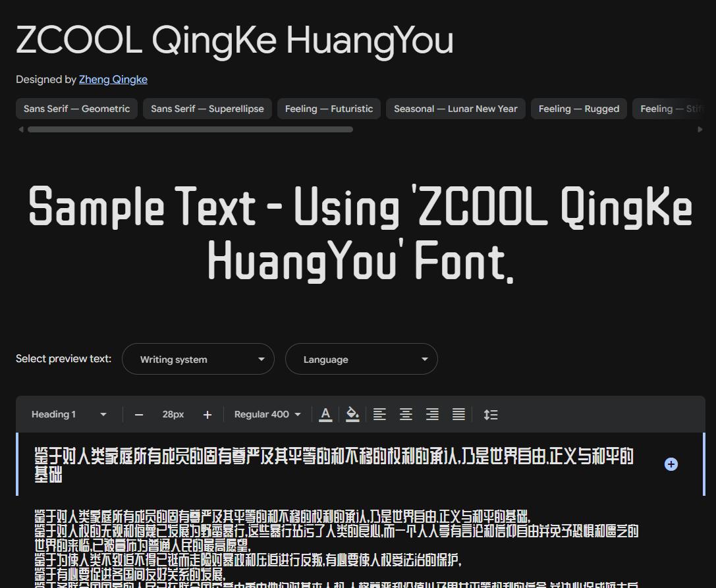716x588 pixels.
Task: Click the large Sample Text preview heading
Action: 360,233
